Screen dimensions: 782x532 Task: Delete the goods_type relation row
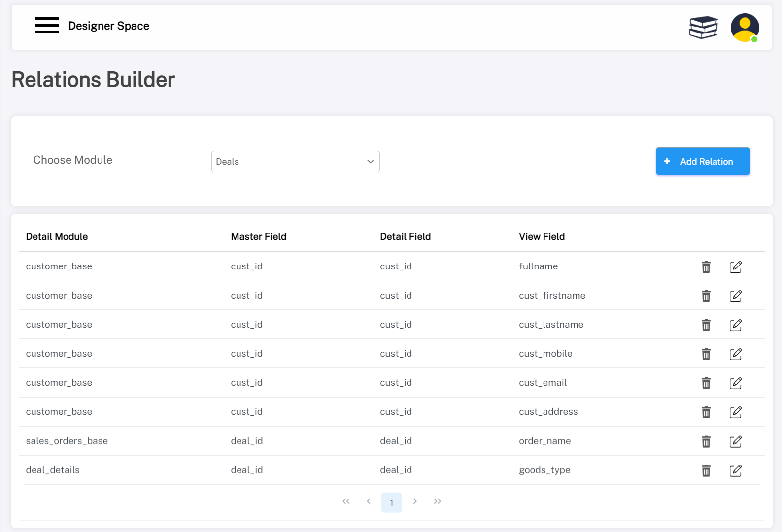pos(706,471)
